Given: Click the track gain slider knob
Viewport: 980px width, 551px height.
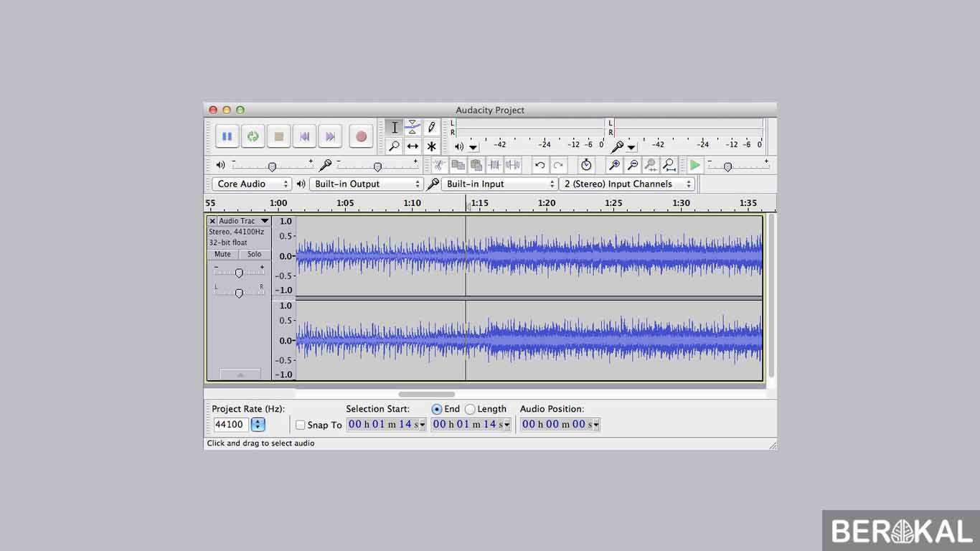Looking at the screenshot, I should 239,273.
